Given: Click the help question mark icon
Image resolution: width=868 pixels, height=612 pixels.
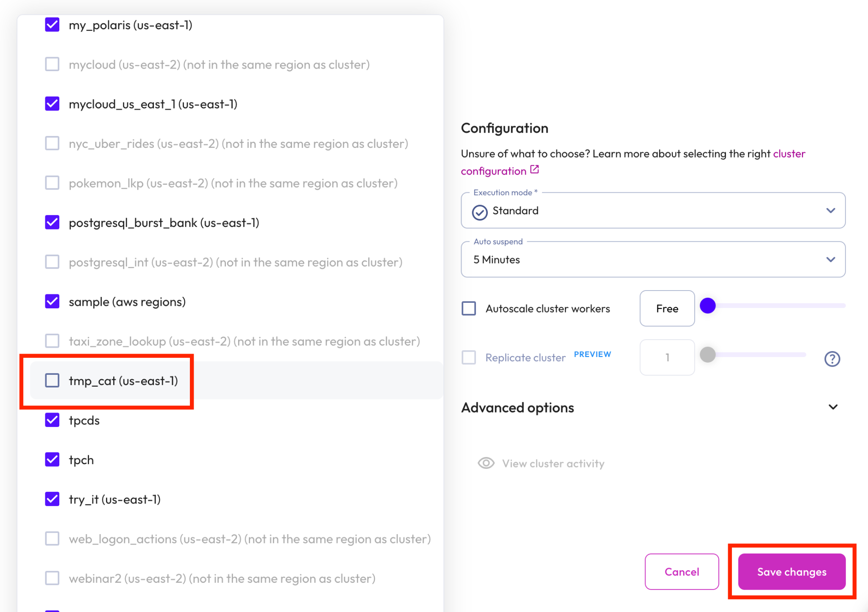Looking at the screenshot, I should pyautogui.click(x=832, y=359).
